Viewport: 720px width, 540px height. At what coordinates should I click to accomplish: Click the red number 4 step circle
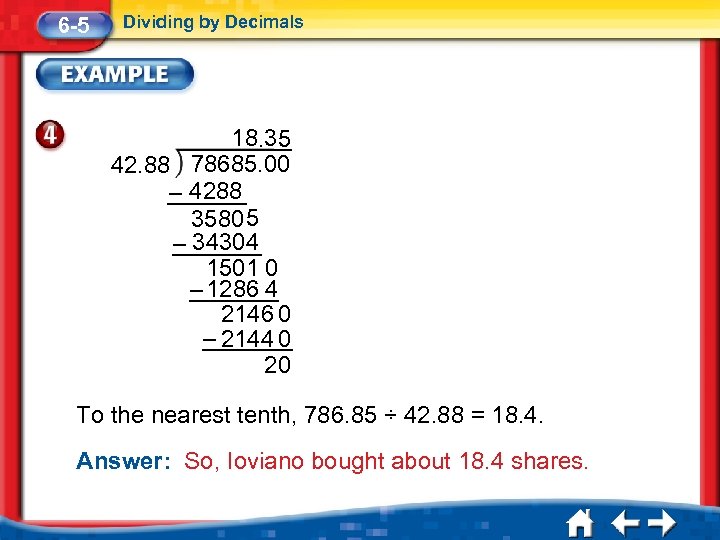50,135
